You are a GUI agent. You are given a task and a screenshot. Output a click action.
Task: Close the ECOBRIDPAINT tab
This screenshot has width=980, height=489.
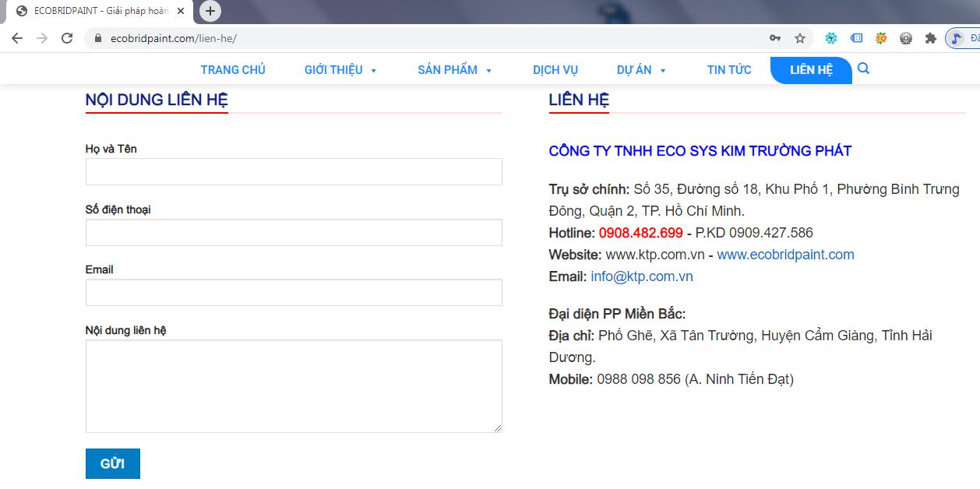[x=181, y=11]
